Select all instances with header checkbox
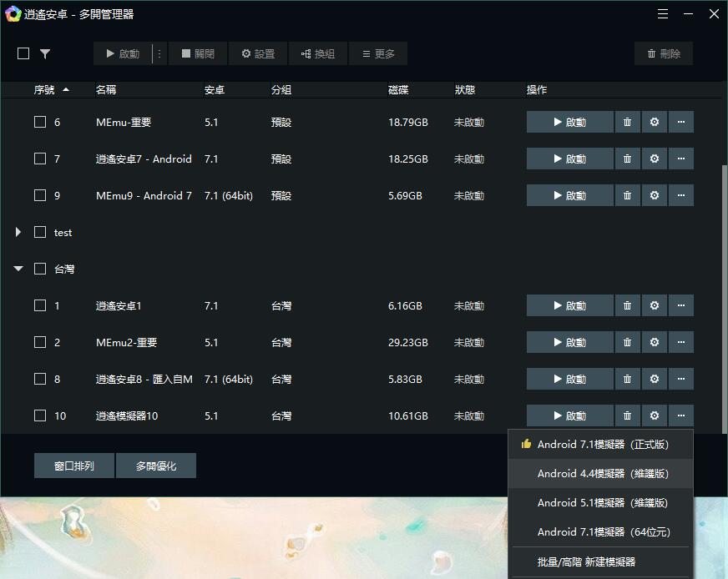This screenshot has width=728, height=579. (23, 53)
